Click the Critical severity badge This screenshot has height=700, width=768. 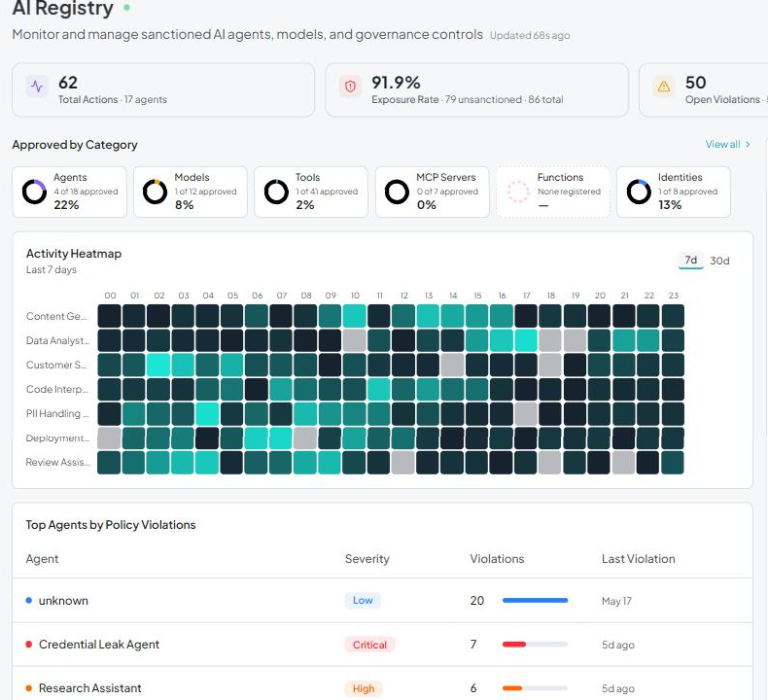[x=369, y=645]
